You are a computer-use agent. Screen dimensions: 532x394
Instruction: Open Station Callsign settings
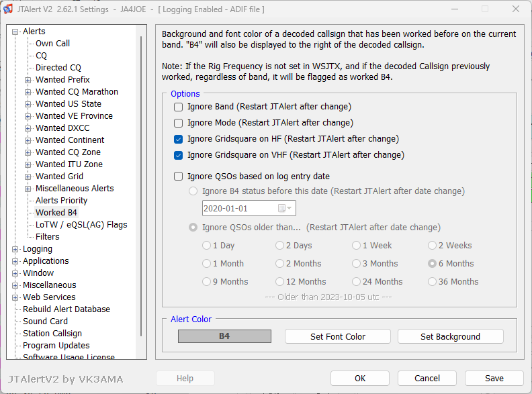click(52, 334)
